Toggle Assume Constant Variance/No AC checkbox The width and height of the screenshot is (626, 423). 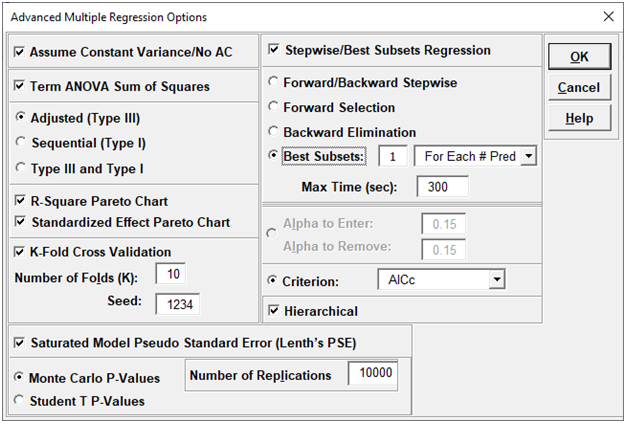pyautogui.click(x=20, y=52)
